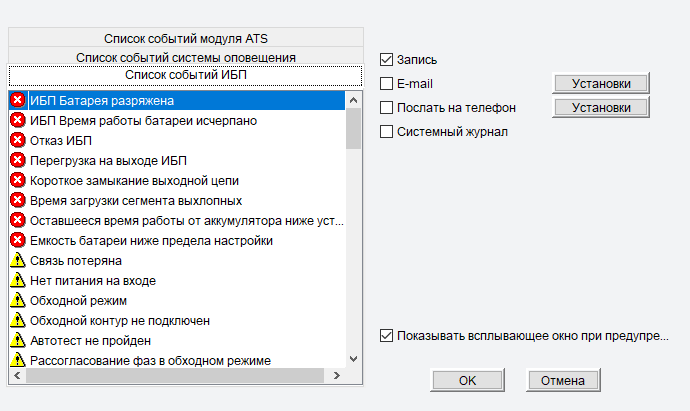Toggle 'Послать на телефон' checkbox
This screenshot has width=690, height=411.
click(x=387, y=106)
